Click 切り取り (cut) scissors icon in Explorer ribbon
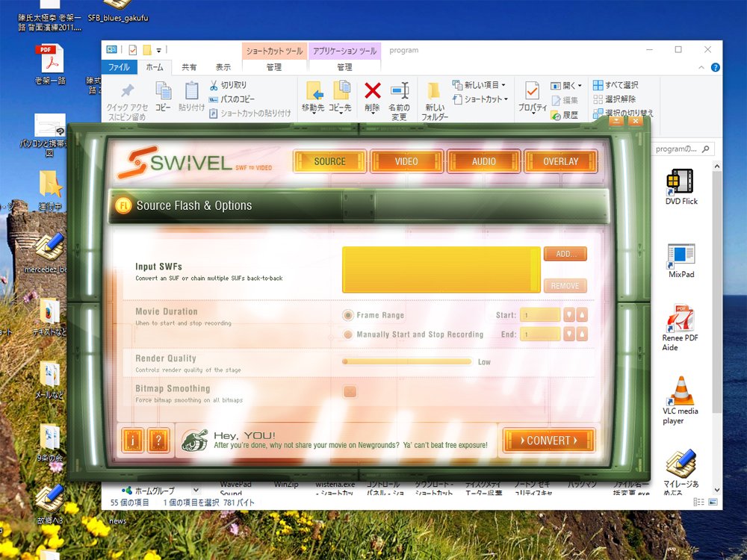 pos(214,85)
